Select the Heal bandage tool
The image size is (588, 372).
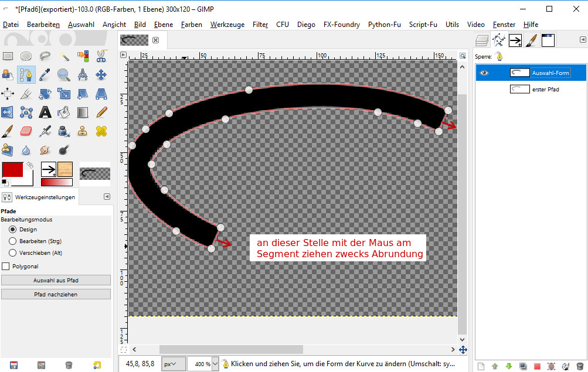click(101, 131)
